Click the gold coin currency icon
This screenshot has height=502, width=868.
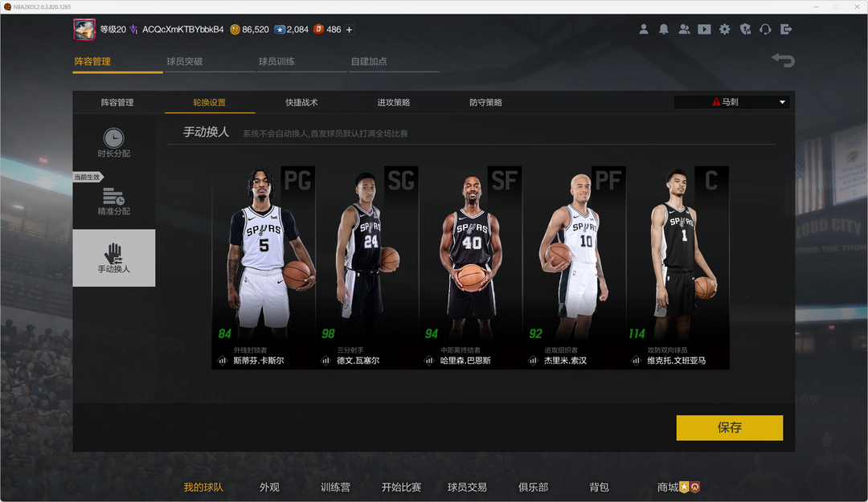coord(235,30)
